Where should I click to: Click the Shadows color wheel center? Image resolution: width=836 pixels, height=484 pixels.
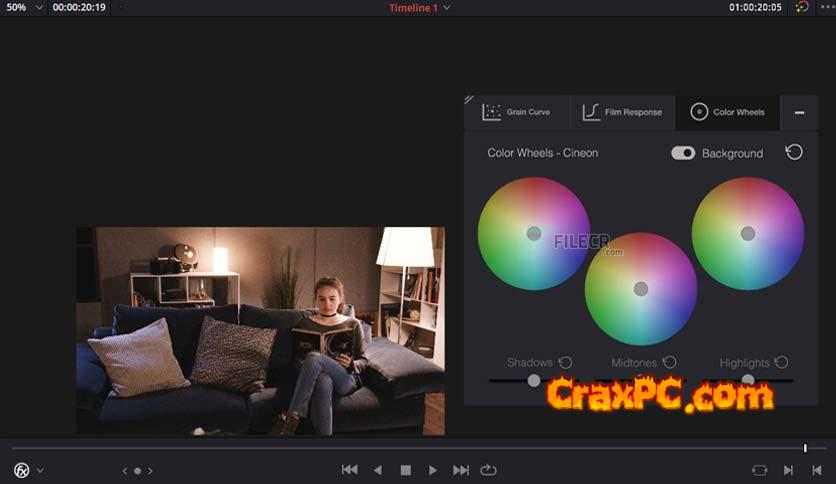(x=534, y=233)
